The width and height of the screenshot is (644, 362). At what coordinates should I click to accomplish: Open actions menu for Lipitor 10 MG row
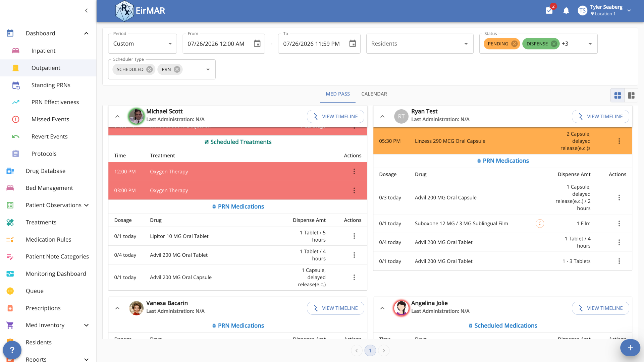[x=354, y=236]
